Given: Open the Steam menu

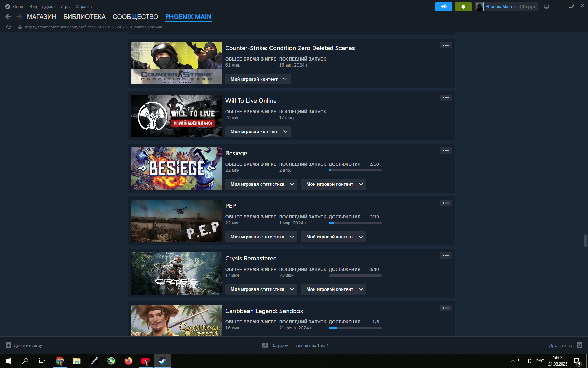Looking at the screenshot, I should 15,7.
